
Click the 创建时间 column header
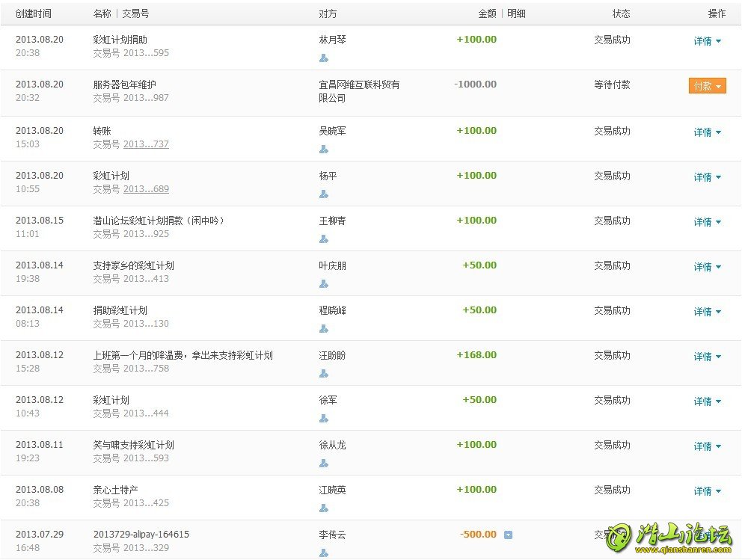pyautogui.click(x=34, y=13)
